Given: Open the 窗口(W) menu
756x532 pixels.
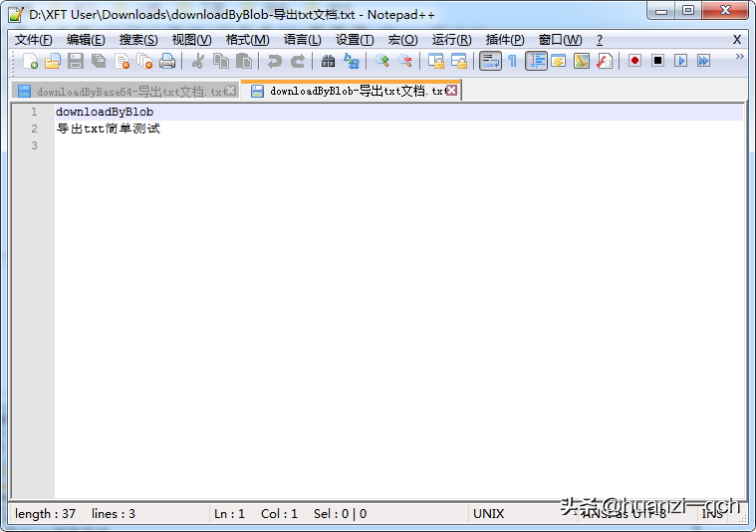Looking at the screenshot, I should point(560,40).
